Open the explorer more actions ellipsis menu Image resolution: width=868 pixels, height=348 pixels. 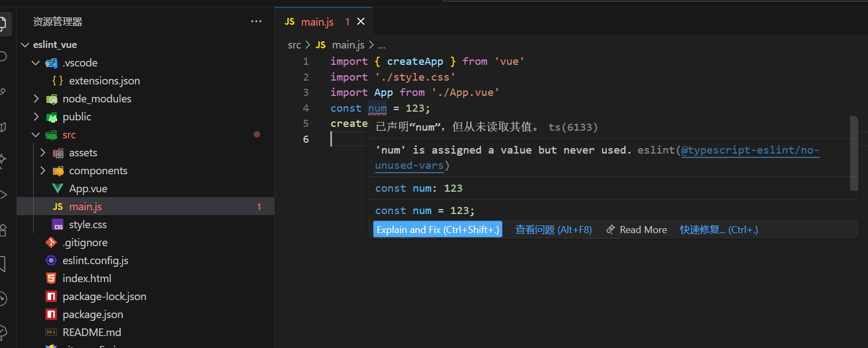[256, 21]
